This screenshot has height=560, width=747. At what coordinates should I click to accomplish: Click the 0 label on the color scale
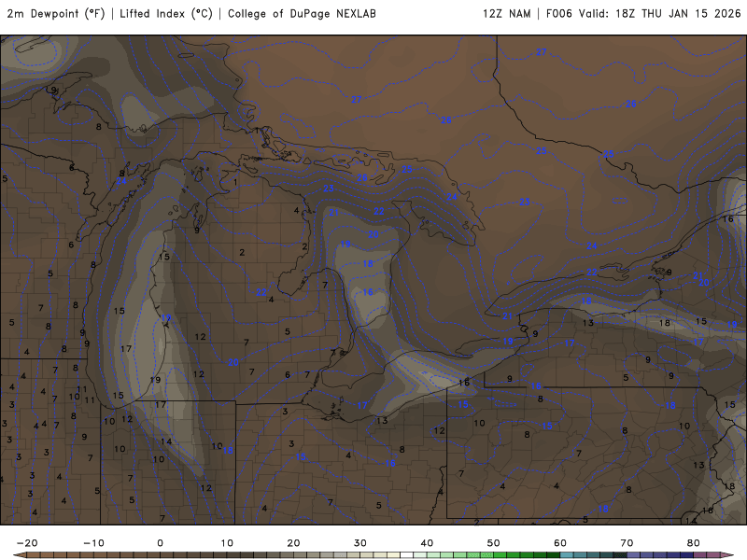coord(160,543)
